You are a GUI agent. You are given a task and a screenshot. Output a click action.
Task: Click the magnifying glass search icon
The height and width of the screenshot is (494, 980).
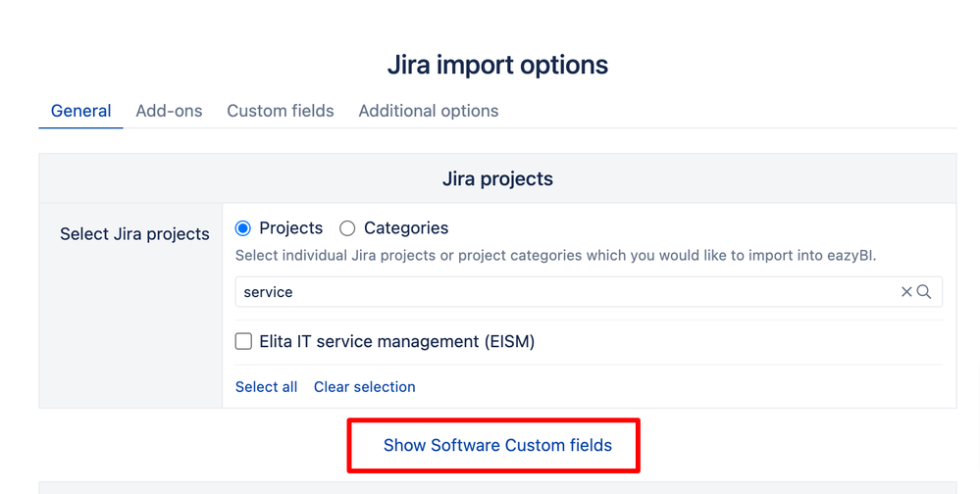tap(924, 292)
